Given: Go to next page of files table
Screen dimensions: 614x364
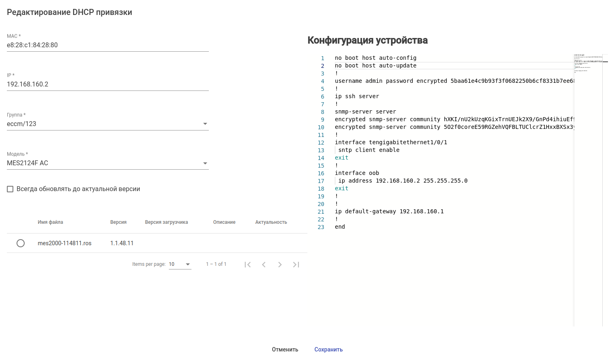Looking at the screenshot, I should click(280, 265).
